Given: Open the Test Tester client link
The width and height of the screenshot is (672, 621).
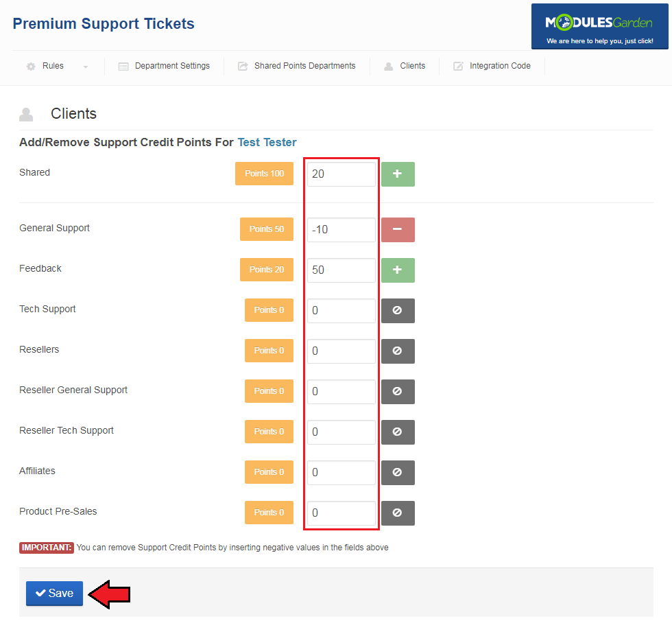Looking at the screenshot, I should (x=267, y=142).
